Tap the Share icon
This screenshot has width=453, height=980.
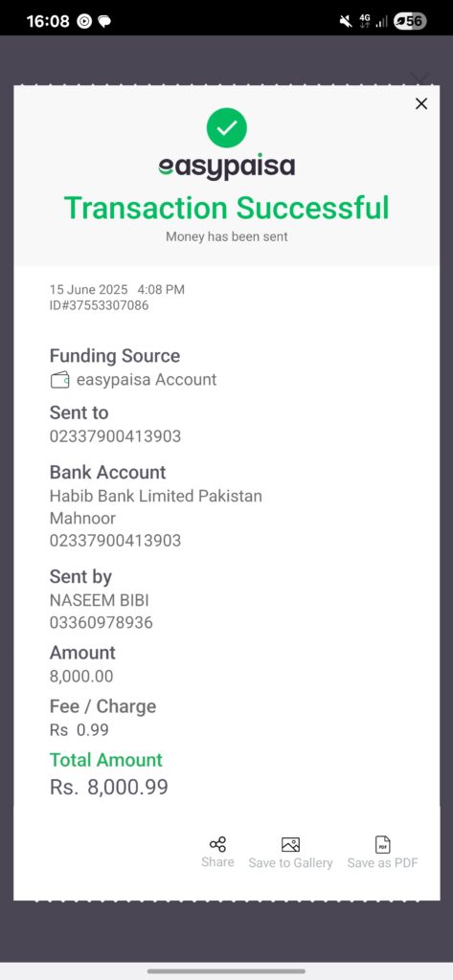(x=217, y=844)
